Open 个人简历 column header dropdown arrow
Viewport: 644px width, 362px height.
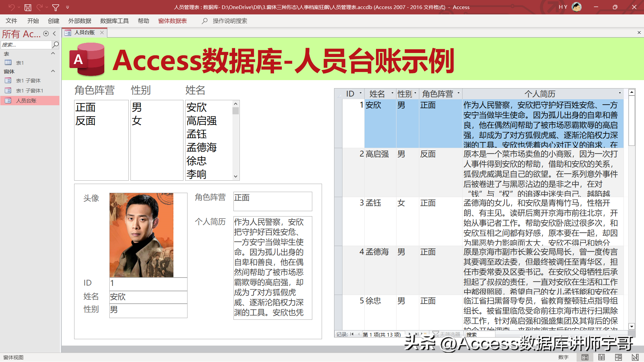[x=620, y=93]
